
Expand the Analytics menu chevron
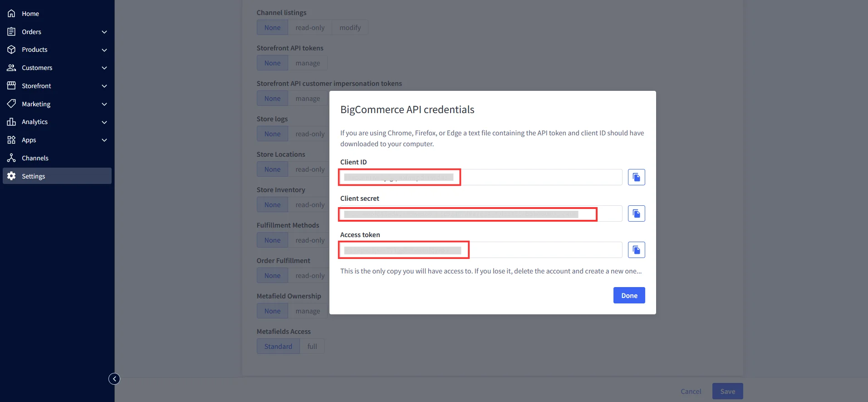pos(104,122)
